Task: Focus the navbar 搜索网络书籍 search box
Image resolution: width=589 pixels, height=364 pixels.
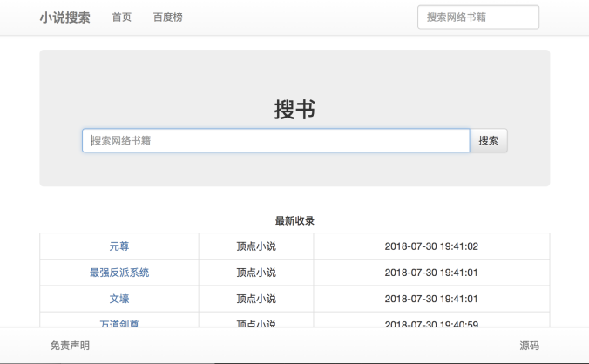Action: coord(478,17)
